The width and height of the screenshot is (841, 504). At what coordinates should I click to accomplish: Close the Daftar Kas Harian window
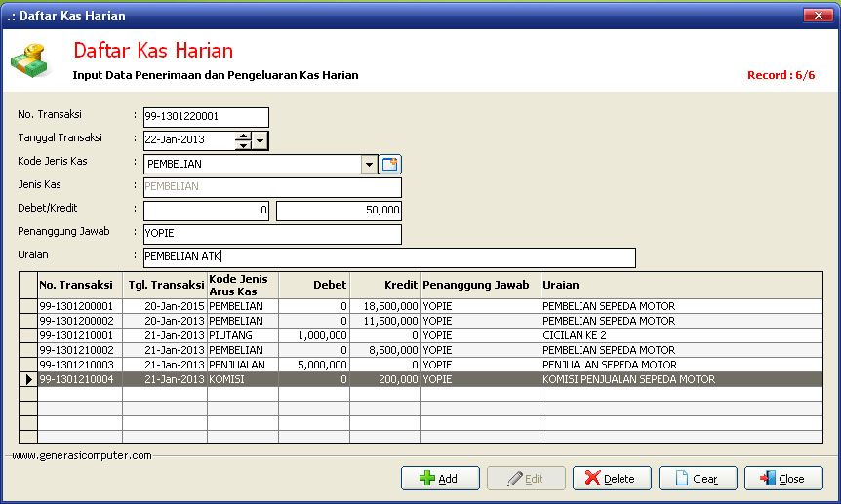(817, 16)
